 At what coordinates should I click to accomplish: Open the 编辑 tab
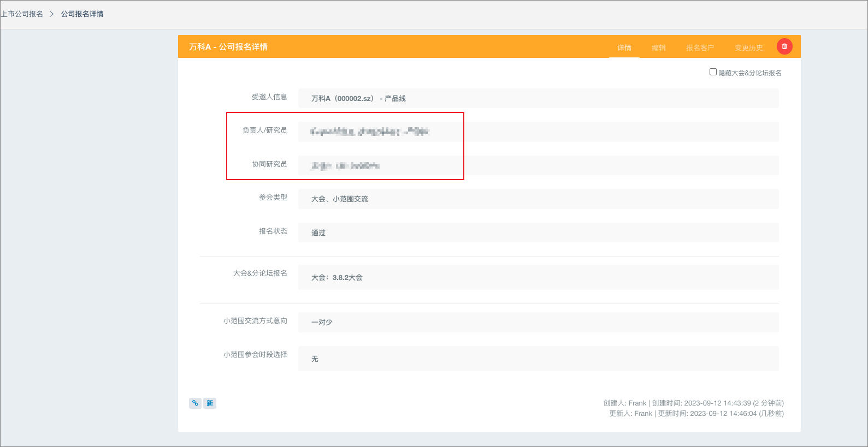coord(659,47)
